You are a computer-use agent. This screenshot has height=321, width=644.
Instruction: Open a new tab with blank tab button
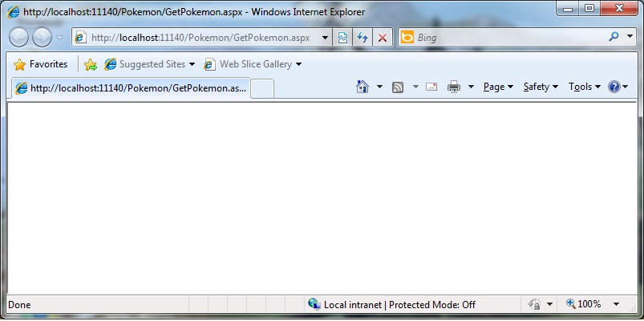262,88
